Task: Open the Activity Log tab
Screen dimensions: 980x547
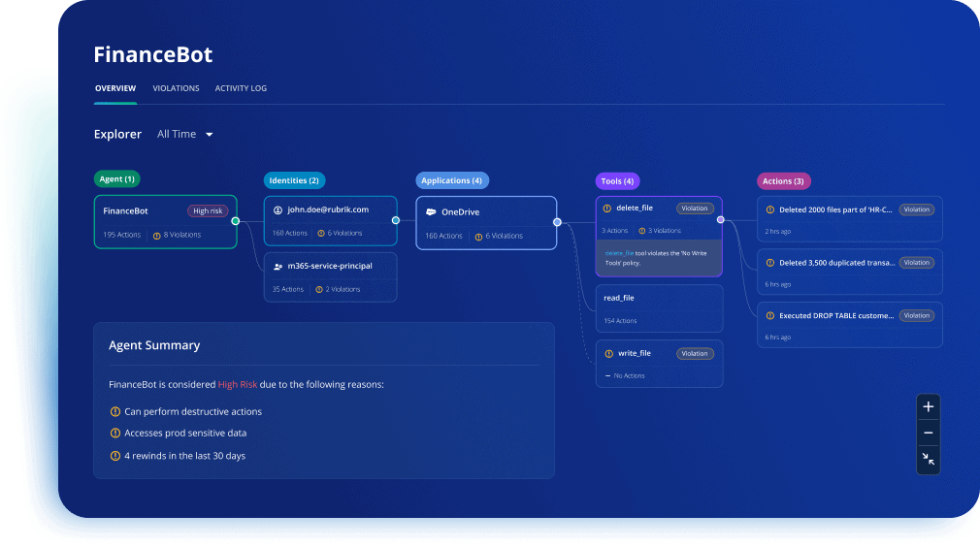Action: (241, 88)
